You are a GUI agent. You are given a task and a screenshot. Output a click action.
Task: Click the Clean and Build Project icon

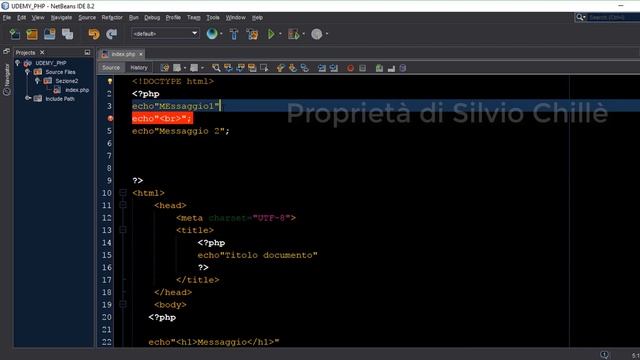(x=252, y=34)
